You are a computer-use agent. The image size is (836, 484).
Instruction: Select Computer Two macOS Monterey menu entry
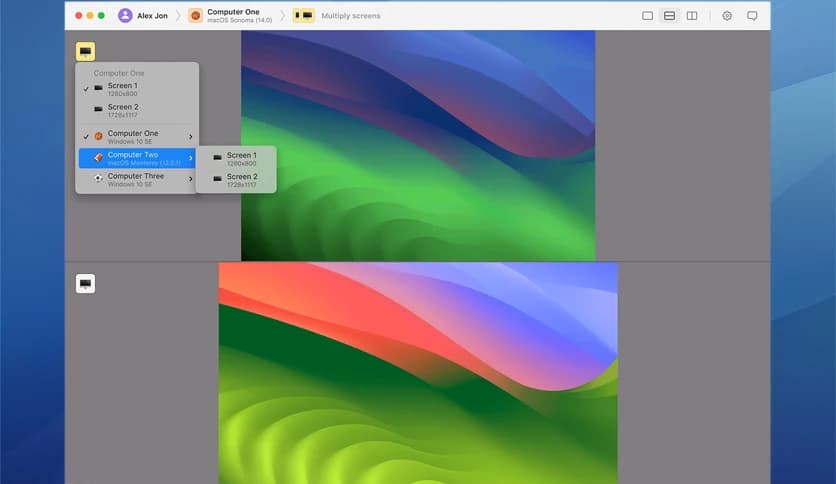coord(138,158)
